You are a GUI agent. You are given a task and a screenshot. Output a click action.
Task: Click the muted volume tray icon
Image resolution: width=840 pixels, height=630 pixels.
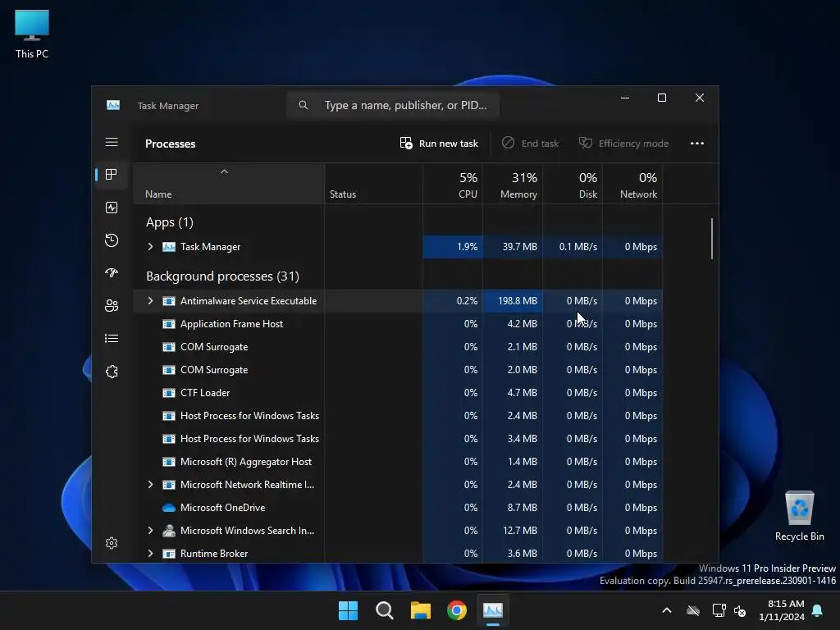pyautogui.click(x=741, y=610)
